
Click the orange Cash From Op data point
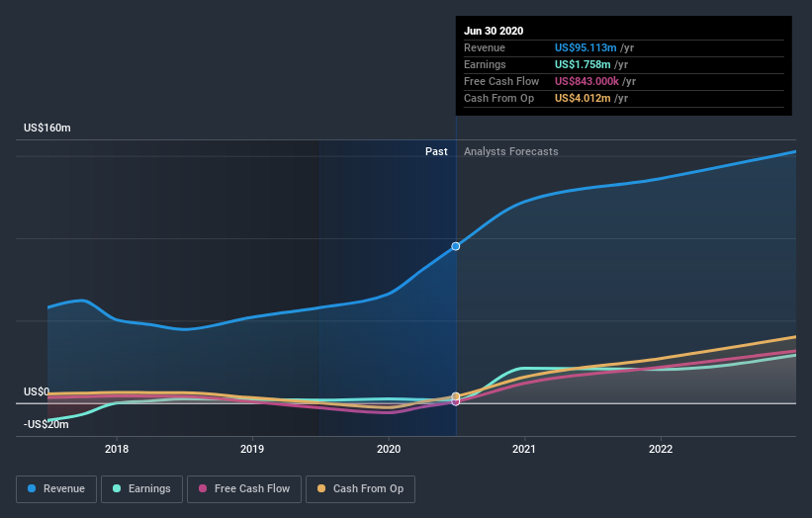point(456,395)
